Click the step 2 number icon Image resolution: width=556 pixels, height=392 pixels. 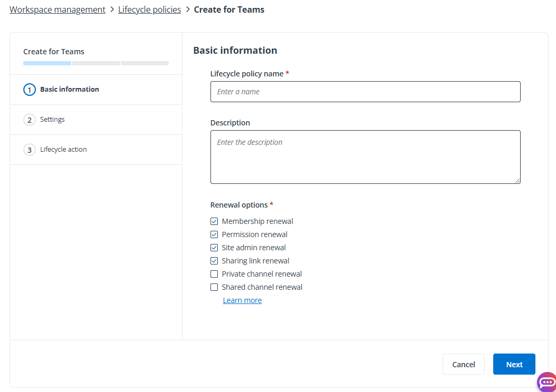pos(30,120)
